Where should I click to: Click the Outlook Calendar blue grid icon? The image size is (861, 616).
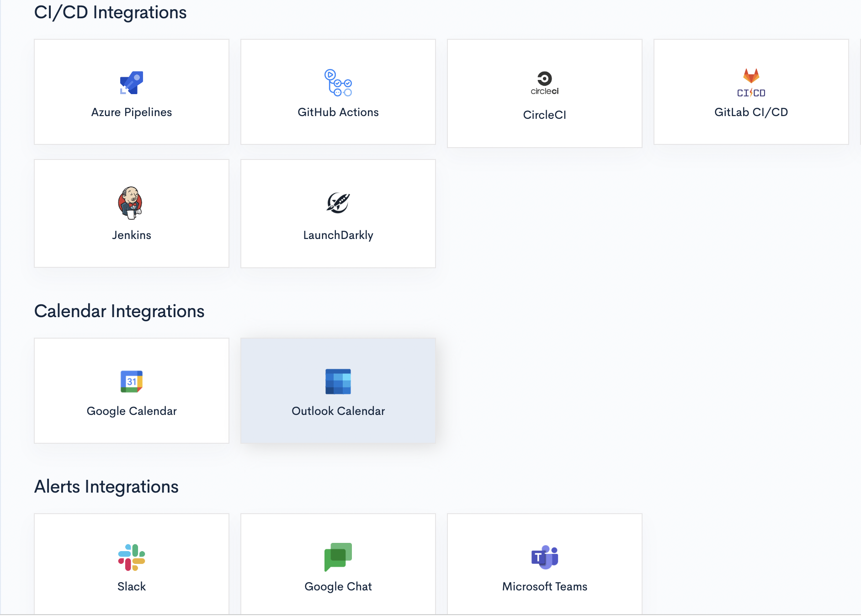pos(338,382)
